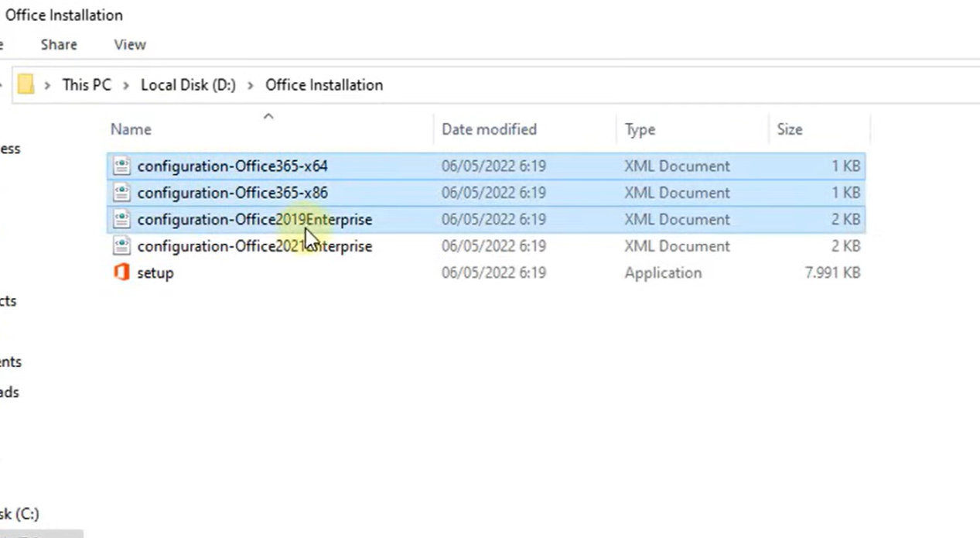Click 7.991 KB size value

(x=831, y=272)
